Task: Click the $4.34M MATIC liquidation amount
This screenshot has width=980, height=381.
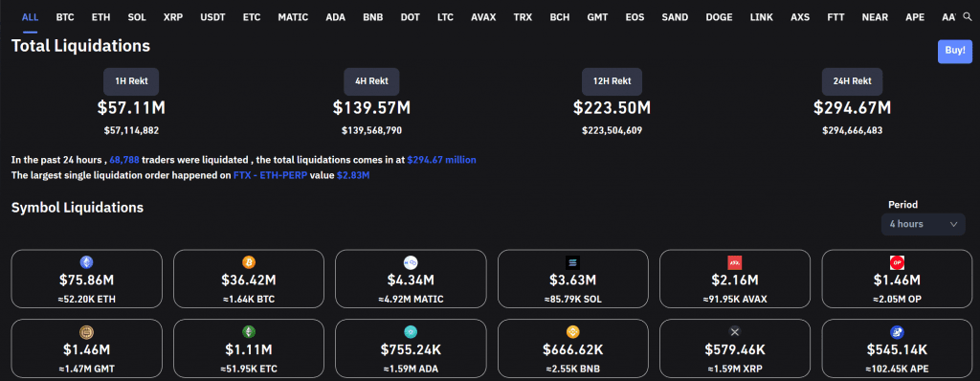Action: 411,280
